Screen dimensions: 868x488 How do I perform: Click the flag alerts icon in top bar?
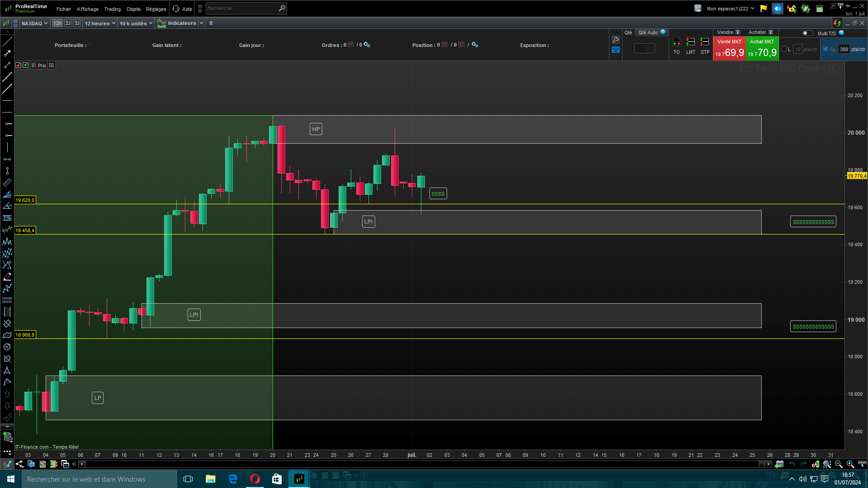pos(764,9)
